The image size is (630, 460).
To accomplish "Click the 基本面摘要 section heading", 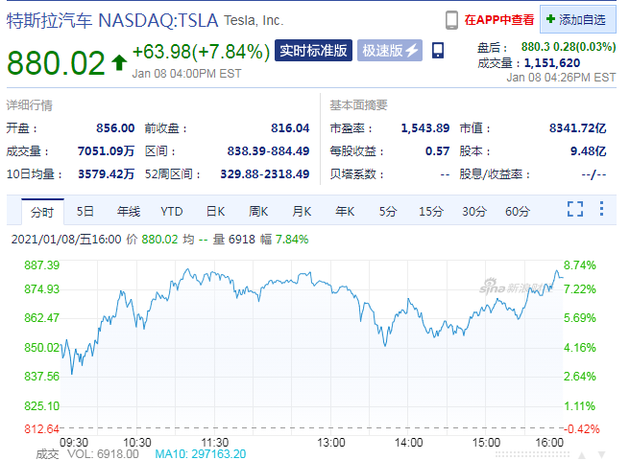I will [x=358, y=105].
